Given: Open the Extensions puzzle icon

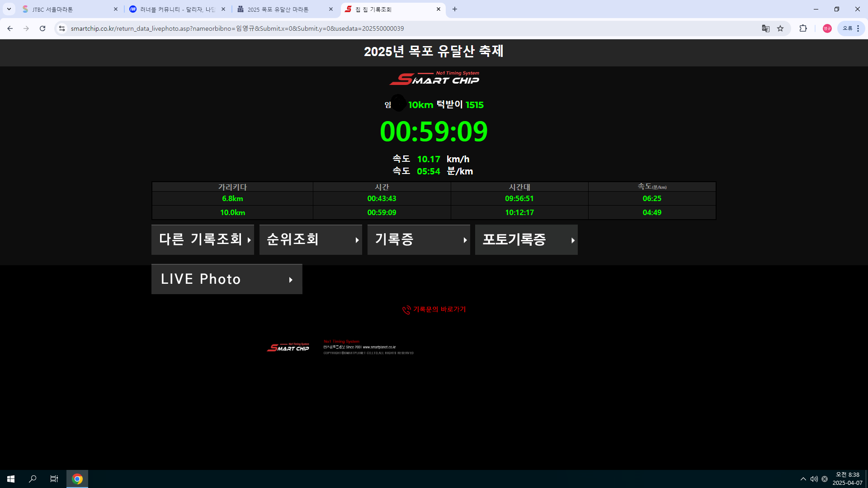Looking at the screenshot, I should (x=803, y=28).
